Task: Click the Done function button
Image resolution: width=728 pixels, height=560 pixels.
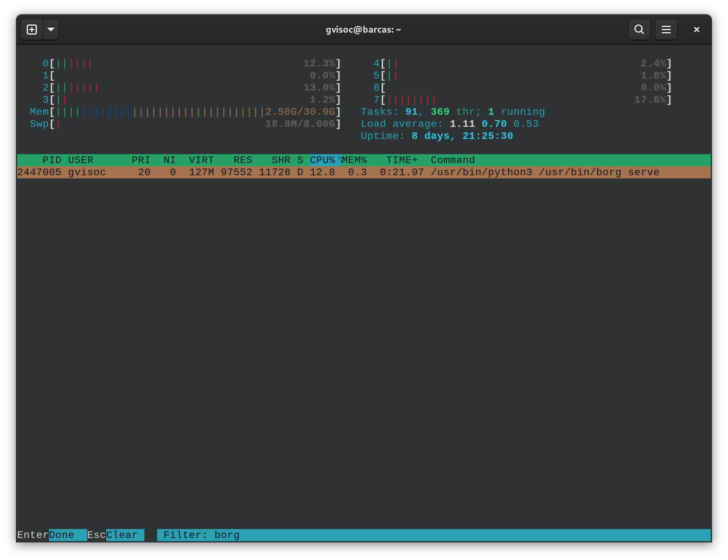Action: point(68,535)
